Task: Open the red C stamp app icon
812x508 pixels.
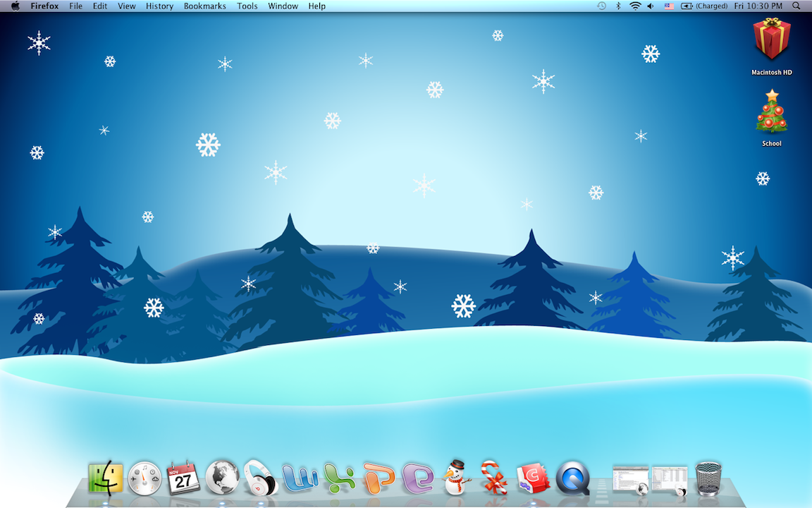Action: point(534,478)
